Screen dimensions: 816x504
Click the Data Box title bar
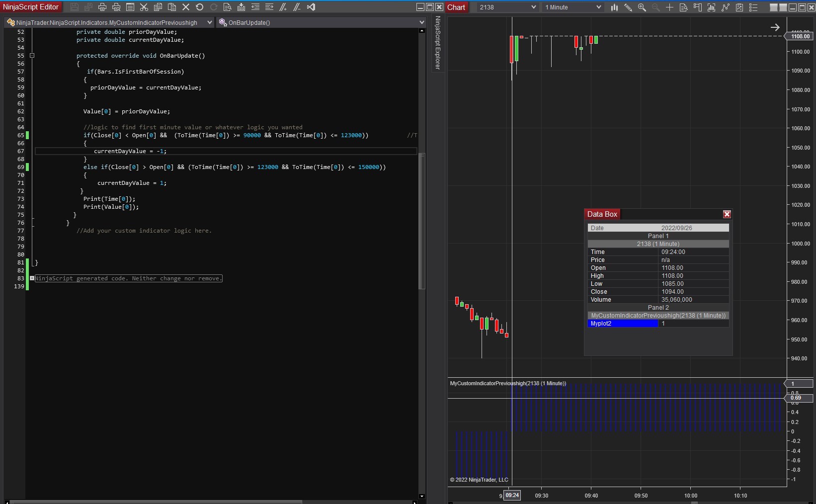[658, 214]
